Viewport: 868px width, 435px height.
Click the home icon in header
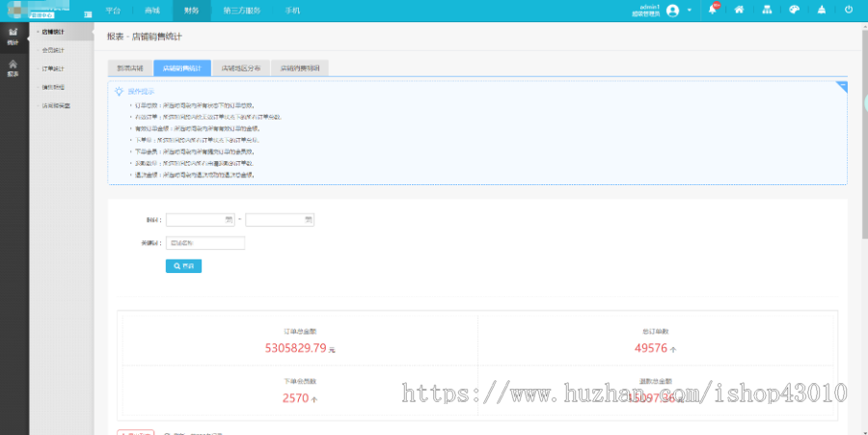pyautogui.click(x=739, y=10)
